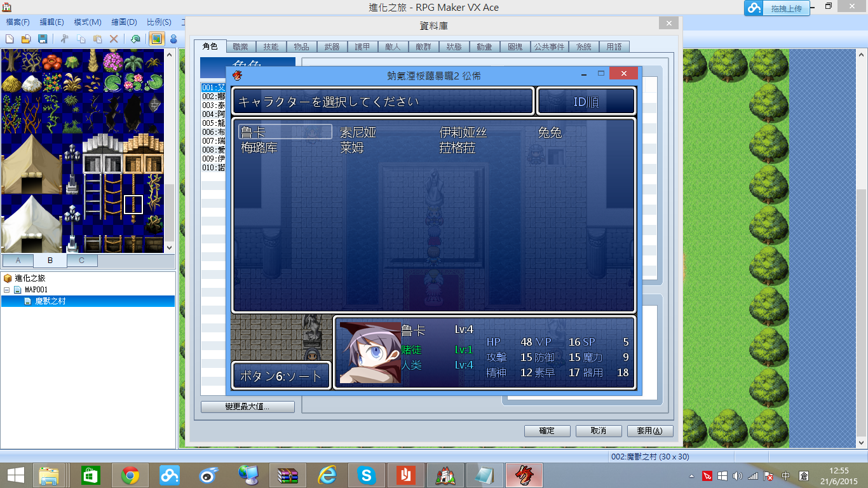
Task: Click the tileset palette vertical scrollbar
Action: (x=169, y=151)
